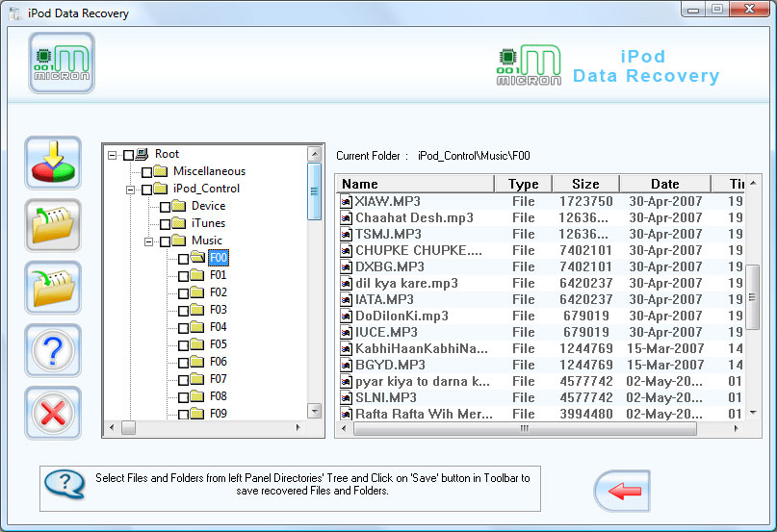This screenshot has width=777, height=532.
Task: Click the open folder toolbar icon
Action: [53, 225]
